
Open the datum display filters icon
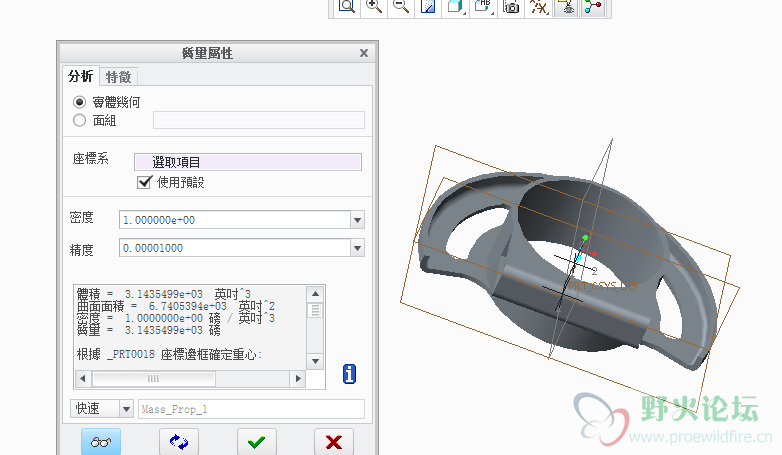539,7
